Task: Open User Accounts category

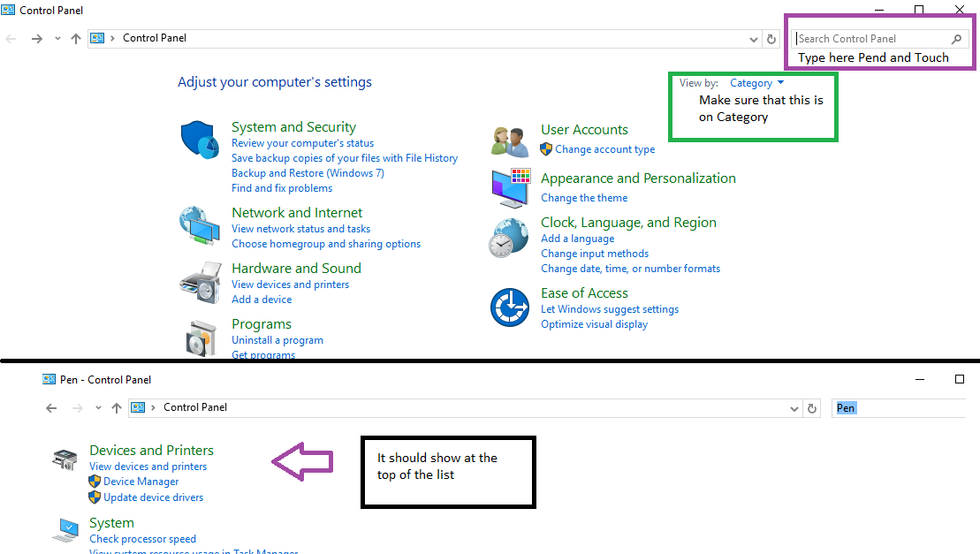Action: tap(584, 129)
